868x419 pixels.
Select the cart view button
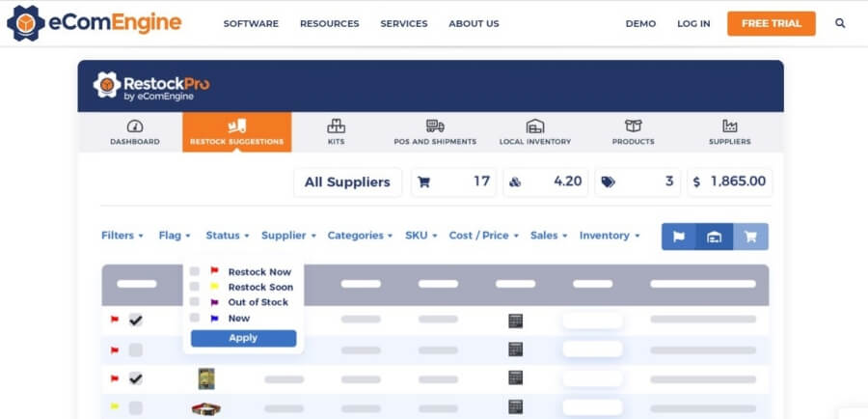pos(750,237)
